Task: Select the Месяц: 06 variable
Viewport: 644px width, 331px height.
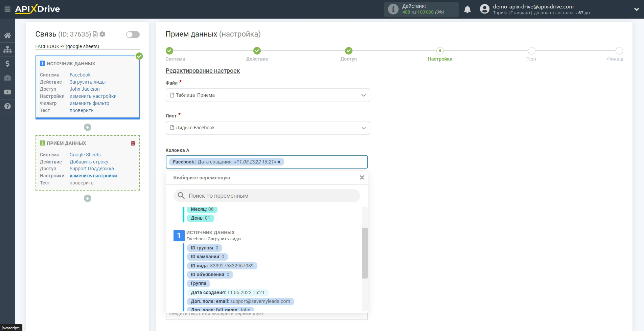Action: (x=202, y=209)
